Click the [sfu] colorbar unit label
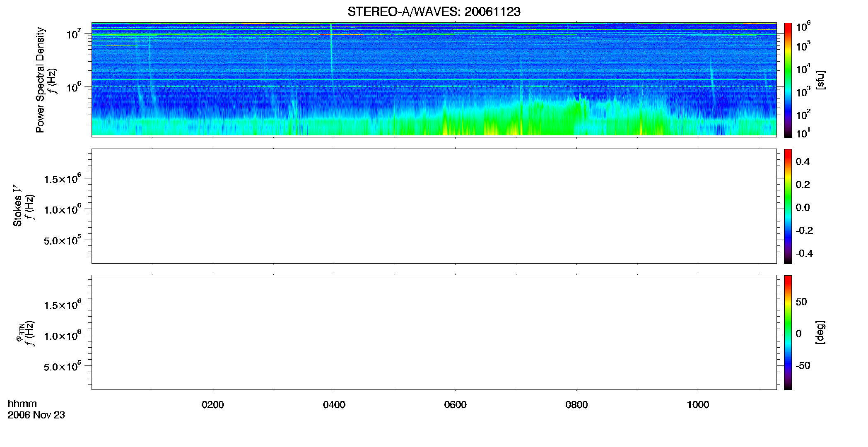This screenshot has width=868, height=447. pos(820,80)
